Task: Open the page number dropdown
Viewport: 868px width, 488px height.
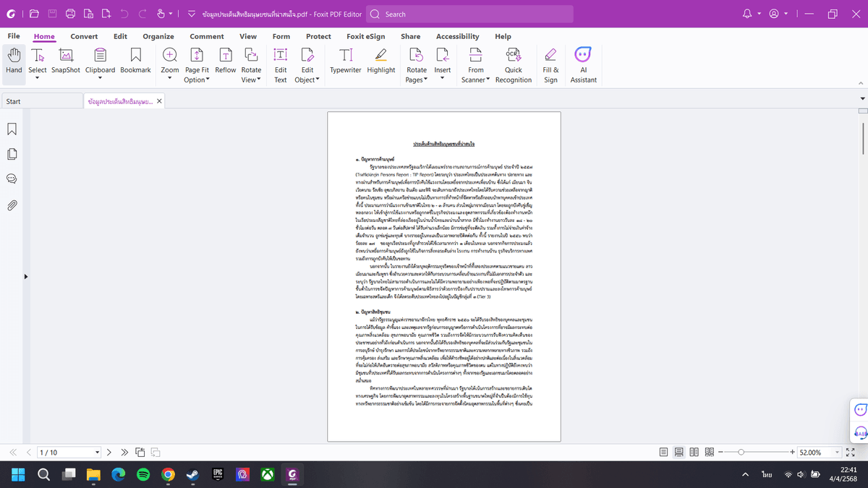Action: tap(98, 453)
